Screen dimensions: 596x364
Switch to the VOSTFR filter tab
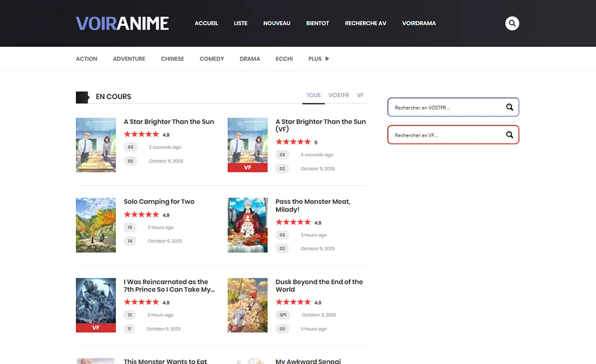(338, 95)
